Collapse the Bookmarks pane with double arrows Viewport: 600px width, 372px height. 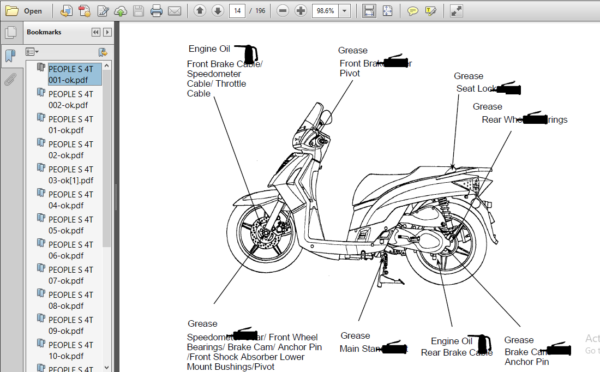(x=96, y=32)
